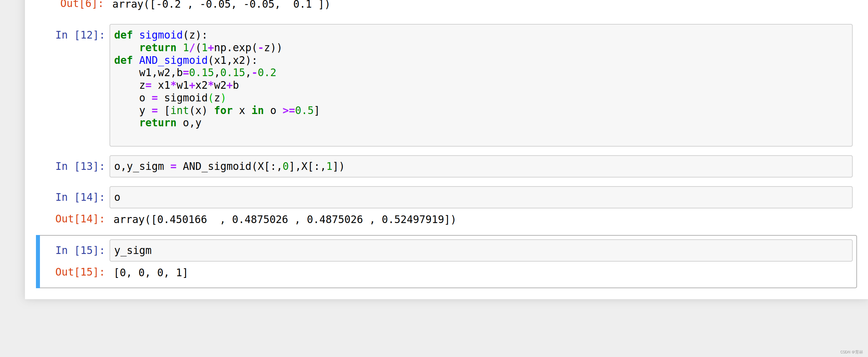Viewport: 868px width, 357px height.
Task: Click the Out[6] array output at top
Action: click(x=221, y=4)
